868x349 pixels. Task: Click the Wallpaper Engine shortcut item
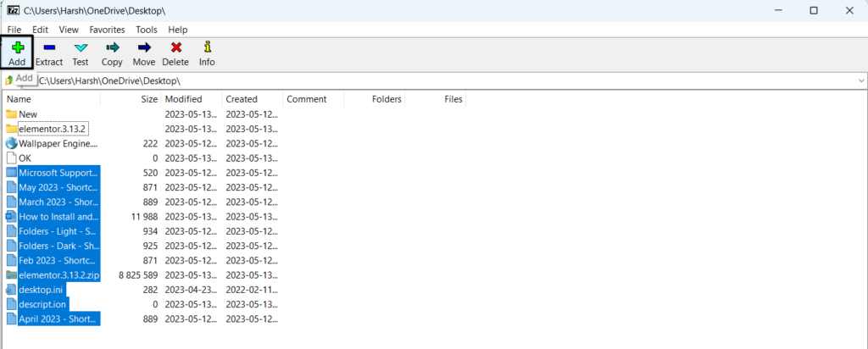click(x=57, y=143)
